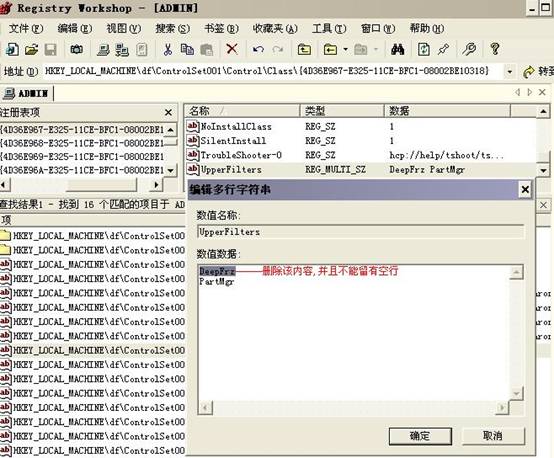
Task: Click the save diskette toolbar icon
Action: click(x=51, y=49)
